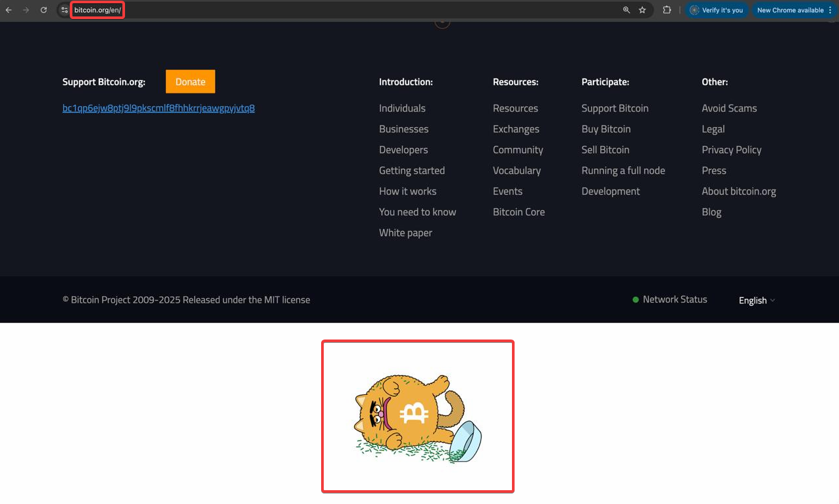Click the Support Bitcoin.org: label
Viewport: 839px width, 504px height.
(104, 82)
